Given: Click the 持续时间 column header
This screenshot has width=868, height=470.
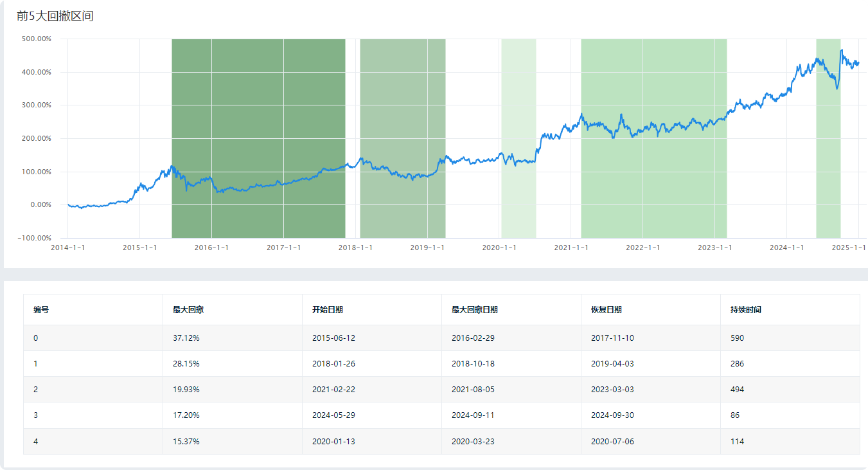Looking at the screenshot, I should pos(746,310).
